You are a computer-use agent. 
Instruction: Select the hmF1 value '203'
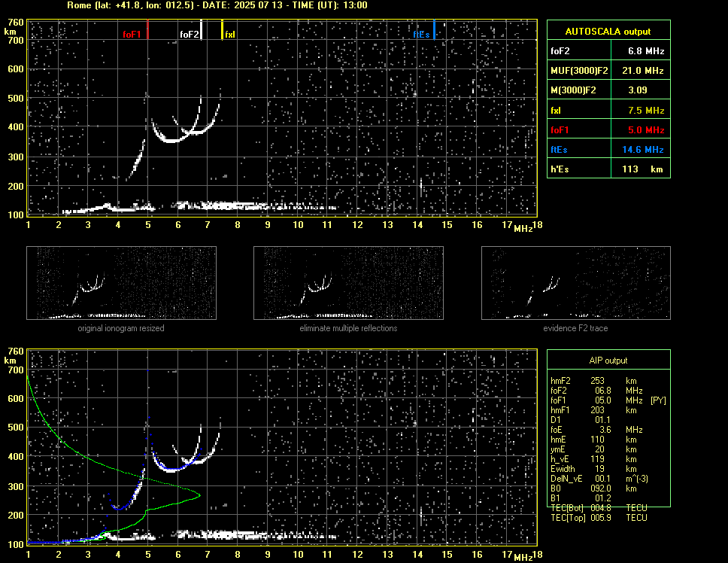click(598, 410)
